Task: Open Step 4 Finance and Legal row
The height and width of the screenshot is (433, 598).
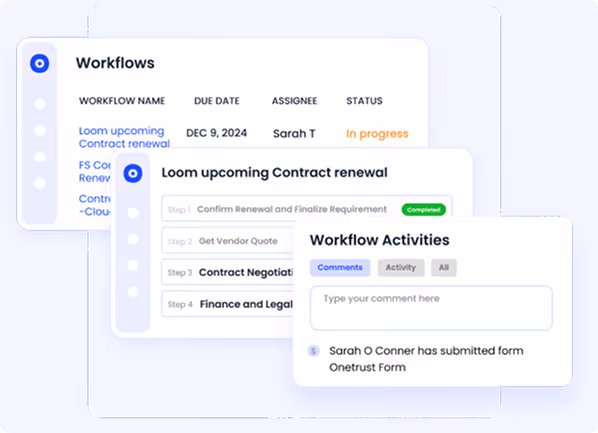Action: (x=228, y=304)
